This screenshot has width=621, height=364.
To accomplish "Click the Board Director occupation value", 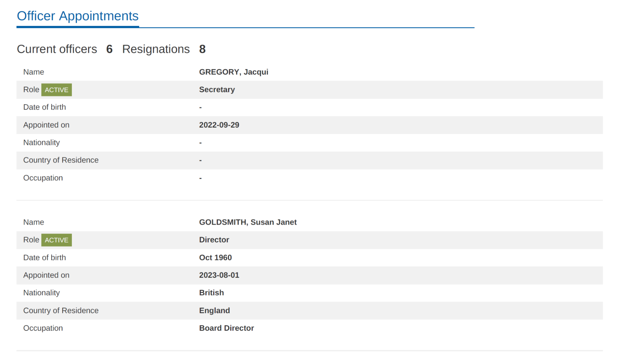I will 226,328.
